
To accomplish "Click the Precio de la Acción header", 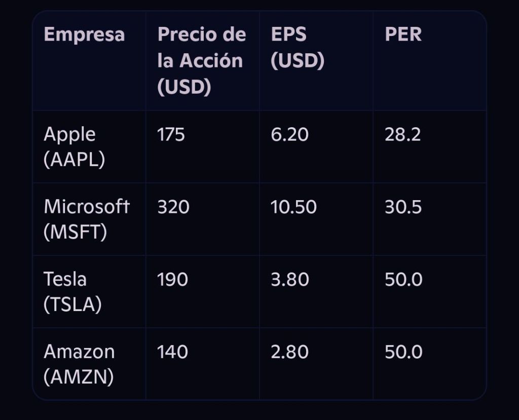I will (x=202, y=61).
